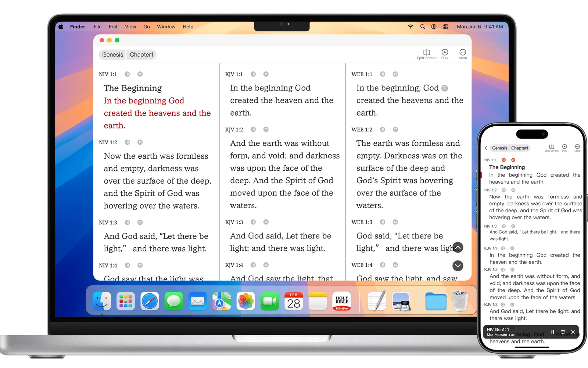Viewport: 588px width, 368px height.
Task: Open the Edit menu
Action: pos(113,26)
